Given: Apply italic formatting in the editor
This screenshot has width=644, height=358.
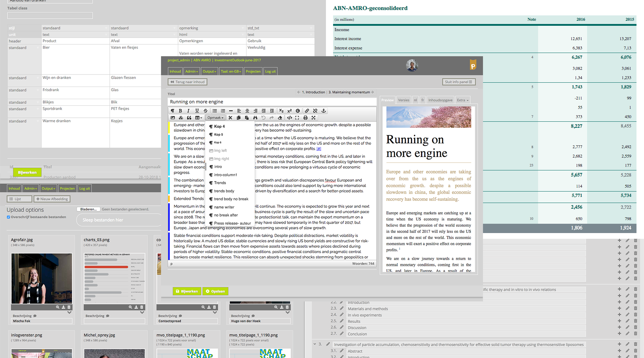Looking at the screenshot, I should click(x=189, y=111).
